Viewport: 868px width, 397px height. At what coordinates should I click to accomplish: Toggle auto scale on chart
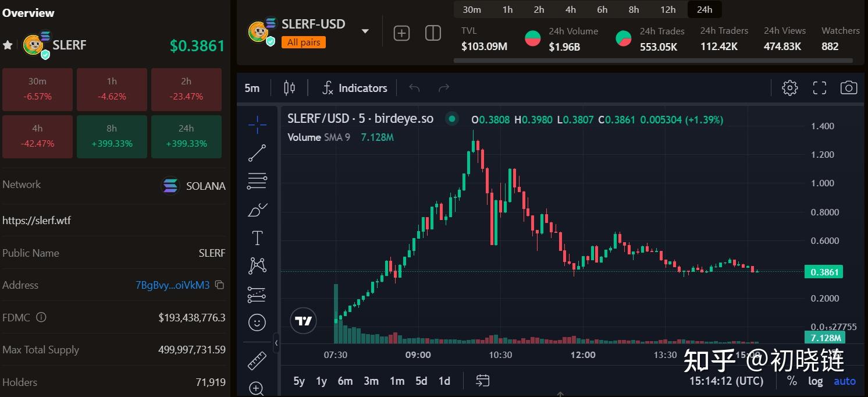[845, 381]
